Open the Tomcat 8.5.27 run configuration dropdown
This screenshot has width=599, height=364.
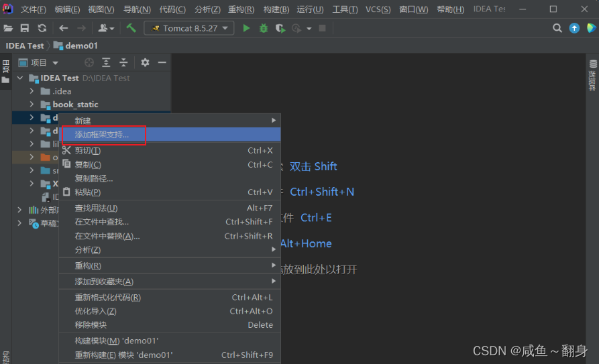pos(189,28)
